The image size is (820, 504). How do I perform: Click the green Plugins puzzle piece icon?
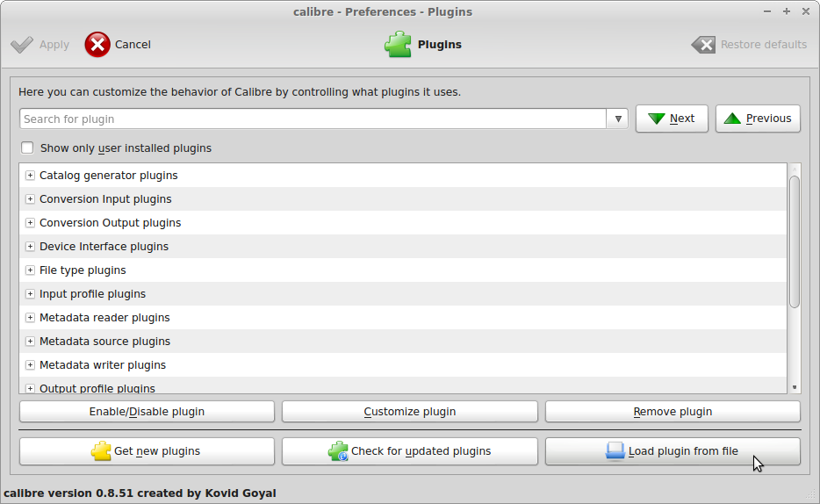[398, 45]
